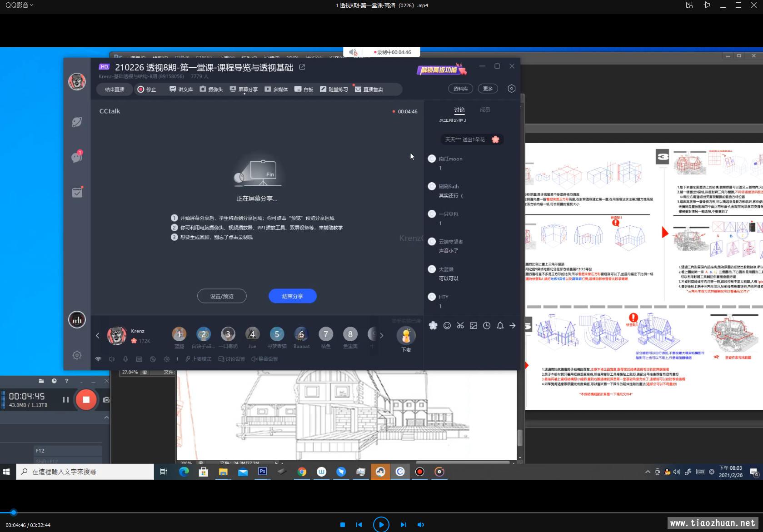Collapse the recorder panel chevron
The height and width of the screenshot is (532, 763).
(106, 418)
